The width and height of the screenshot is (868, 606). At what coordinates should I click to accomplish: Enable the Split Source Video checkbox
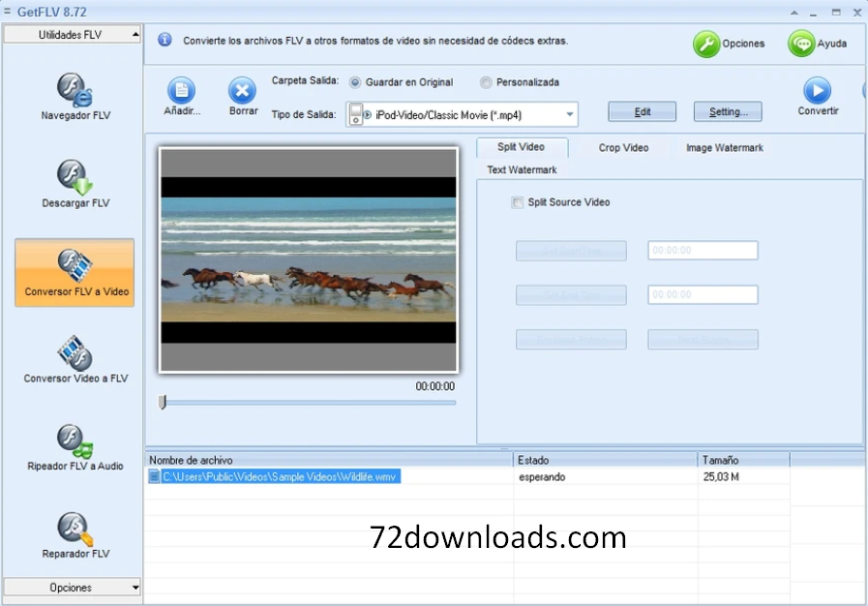click(x=517, y=203)
